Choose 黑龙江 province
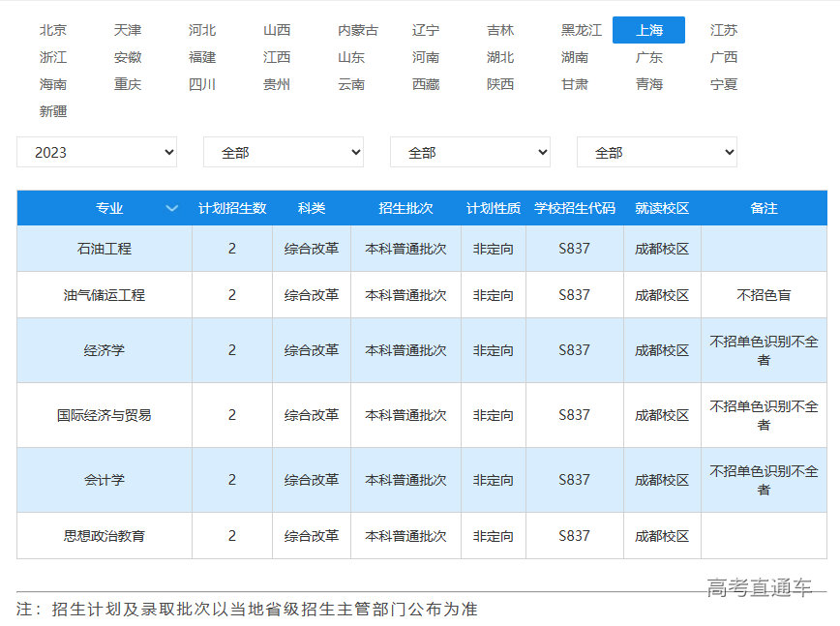This screenshot has width=840, height=626. [x=582, y=30]
